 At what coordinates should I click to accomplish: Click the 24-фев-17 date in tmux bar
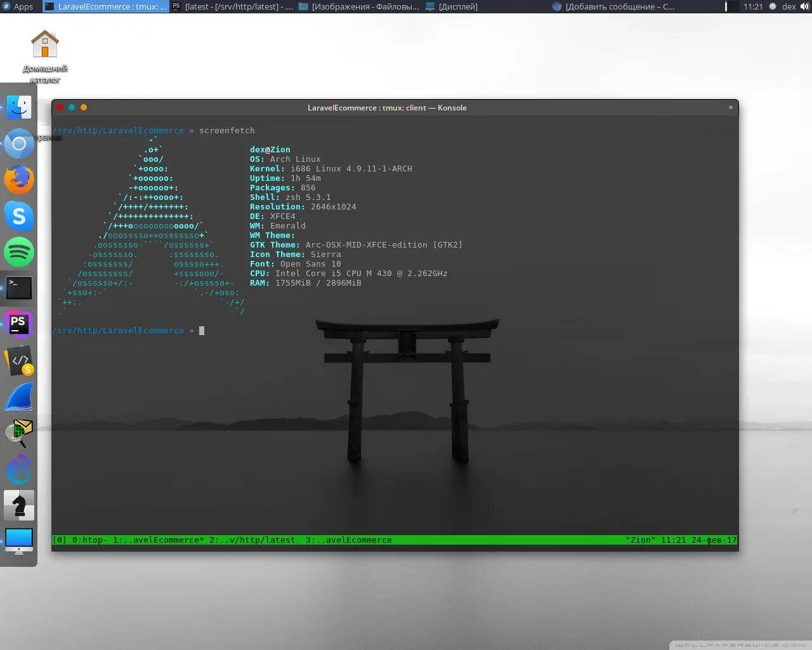coord(714,540)
